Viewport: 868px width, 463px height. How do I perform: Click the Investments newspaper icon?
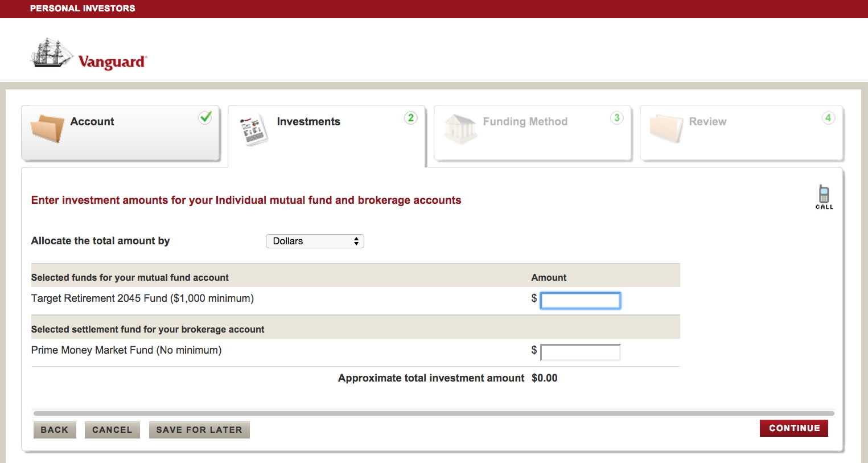[253, 129]
